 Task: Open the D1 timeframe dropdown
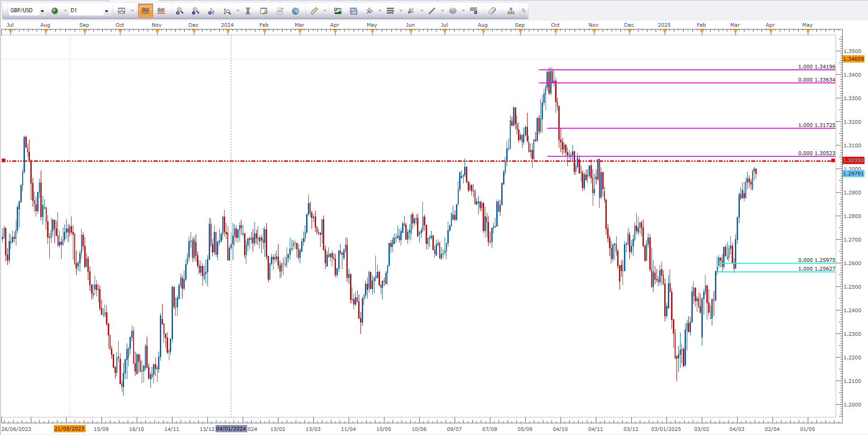click(106, 11)
